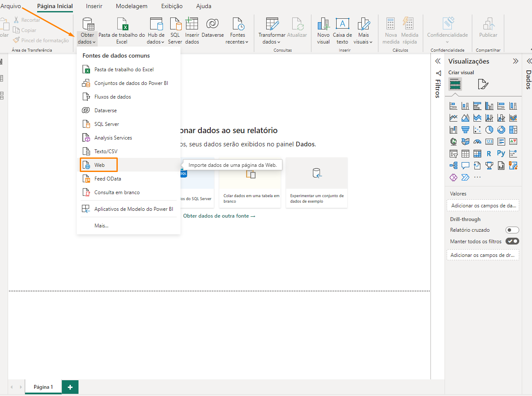
Task: Select the donut chart visual
Action: click(x=501, y=130)
